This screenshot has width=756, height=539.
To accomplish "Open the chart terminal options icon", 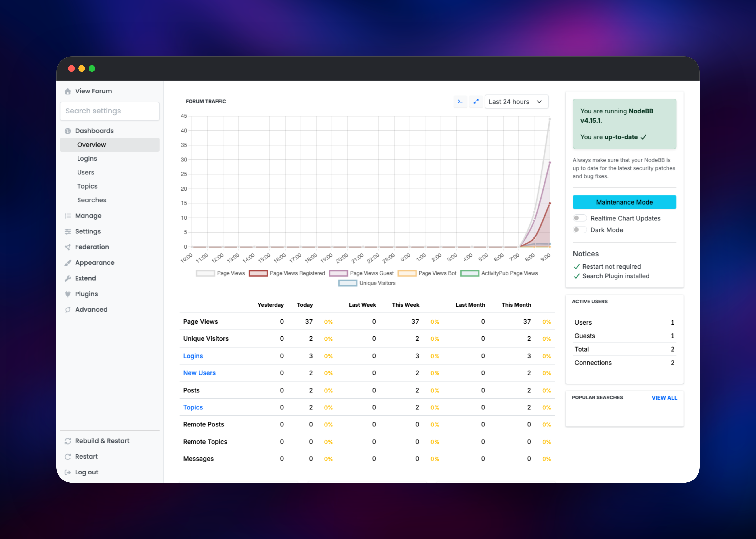I will click(460, 102).
